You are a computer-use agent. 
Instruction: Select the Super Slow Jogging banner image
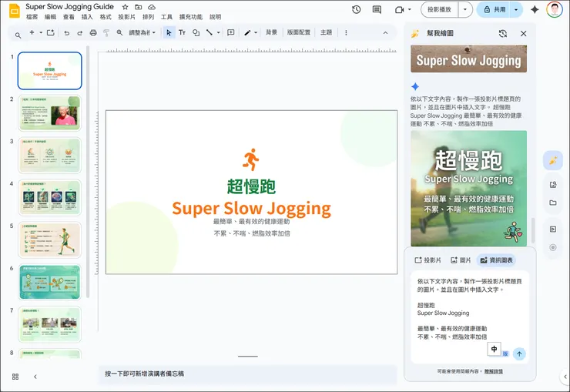(468, 59)
